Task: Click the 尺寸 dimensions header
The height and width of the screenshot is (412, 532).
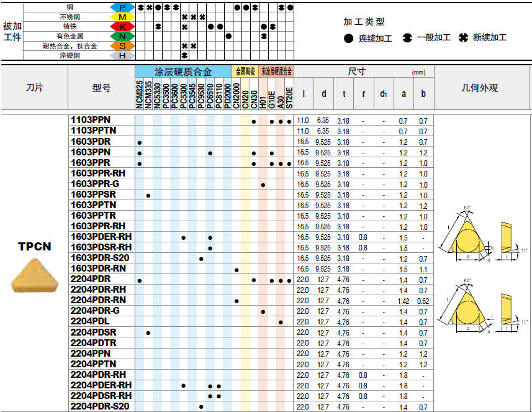Action: click(357, 72)
